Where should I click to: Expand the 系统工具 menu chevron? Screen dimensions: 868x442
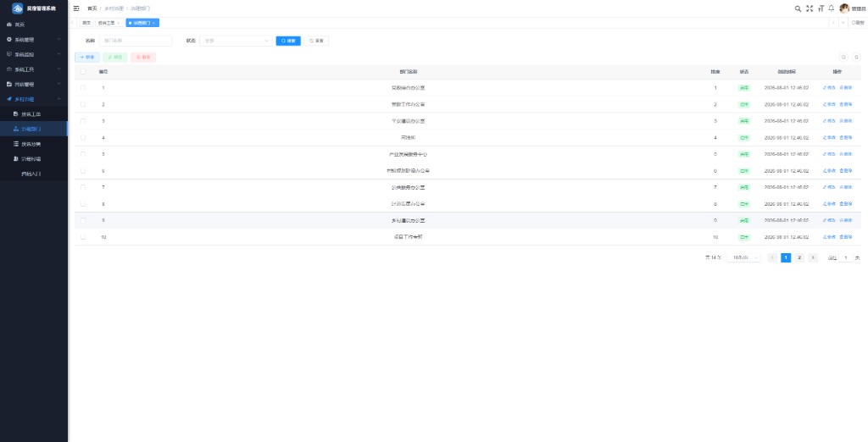click(58, 69)
